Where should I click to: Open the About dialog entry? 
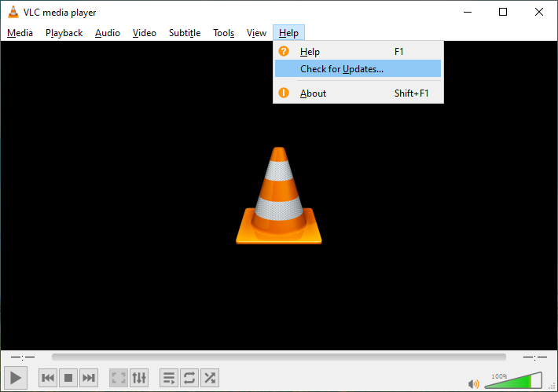pyautogui.click(x=358, y=93)
